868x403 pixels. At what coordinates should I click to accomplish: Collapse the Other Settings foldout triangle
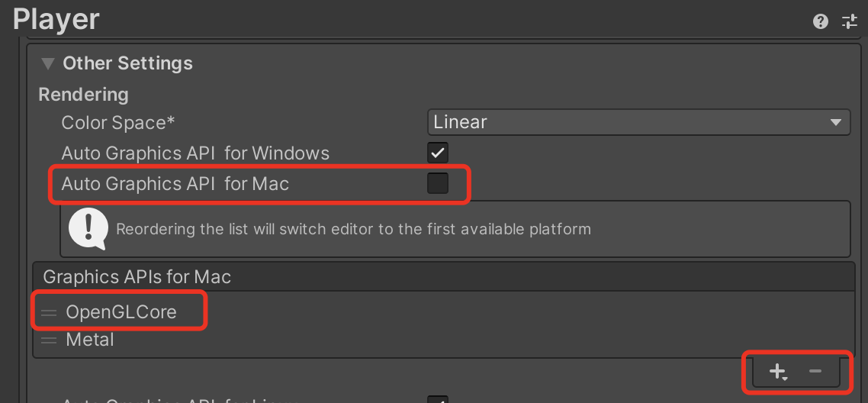[x=48, y=63]
